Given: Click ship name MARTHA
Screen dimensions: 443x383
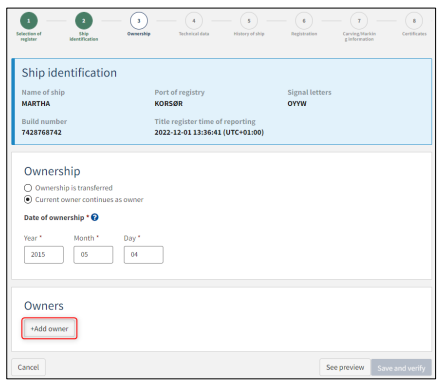Looking at the screenshot, I should click(36, 104).
